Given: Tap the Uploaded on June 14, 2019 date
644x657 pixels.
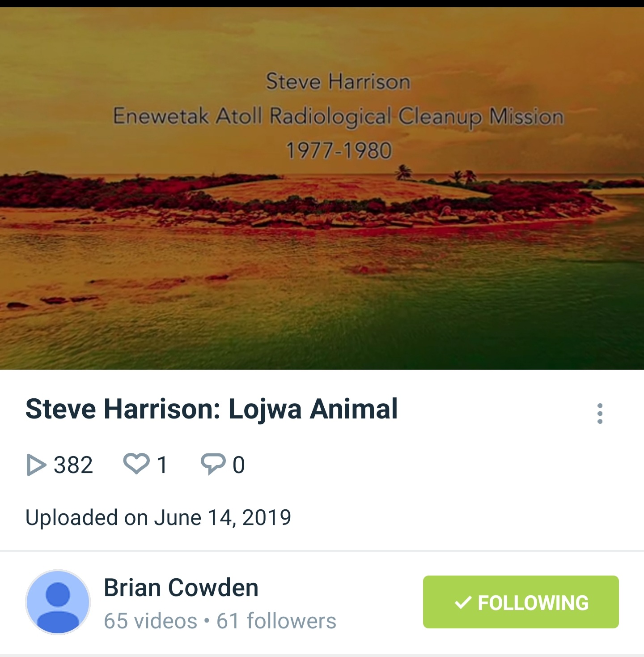Looking at the screenshot, I should coord(158,517).
